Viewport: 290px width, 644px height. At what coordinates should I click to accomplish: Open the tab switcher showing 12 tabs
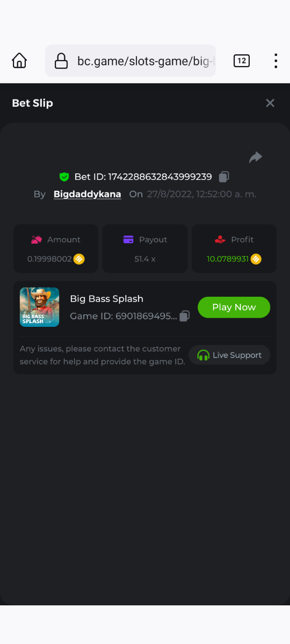click(242, 61)
